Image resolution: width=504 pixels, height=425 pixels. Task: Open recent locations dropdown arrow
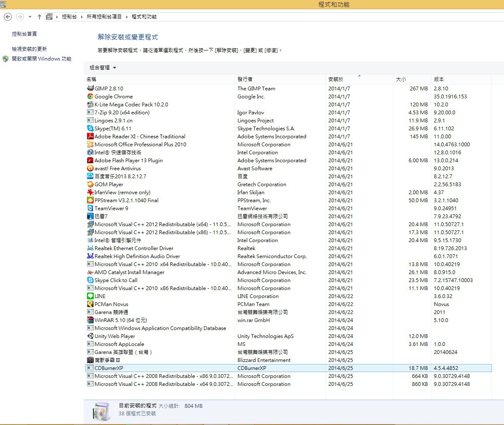click(x=30, y=17)
